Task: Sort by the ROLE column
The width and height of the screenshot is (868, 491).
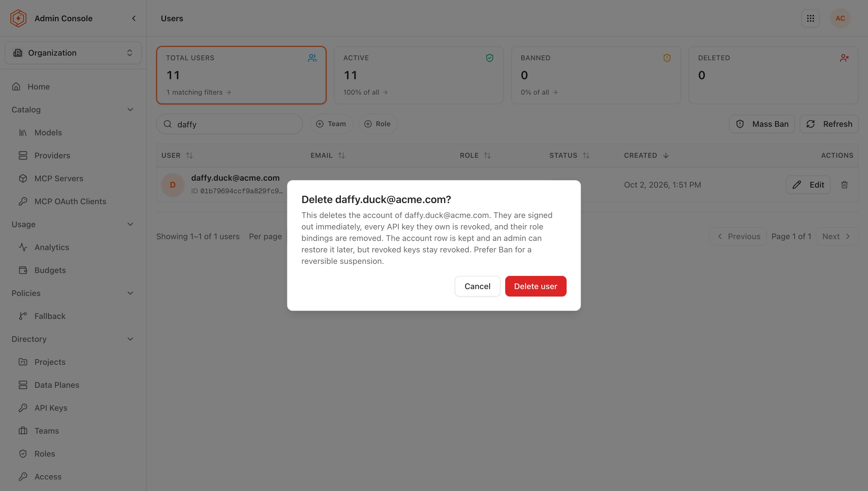Action: (475, 155)
